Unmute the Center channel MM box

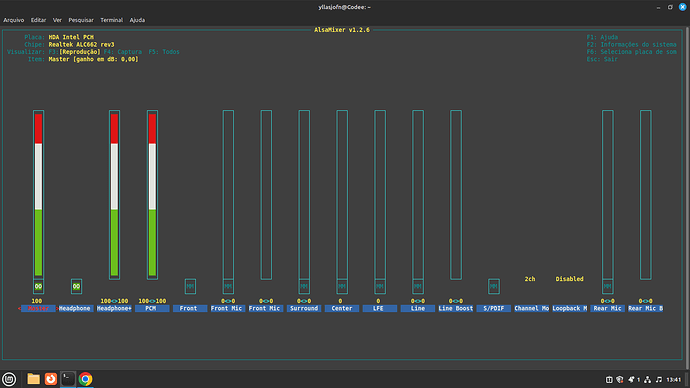(x=342, y=286)
